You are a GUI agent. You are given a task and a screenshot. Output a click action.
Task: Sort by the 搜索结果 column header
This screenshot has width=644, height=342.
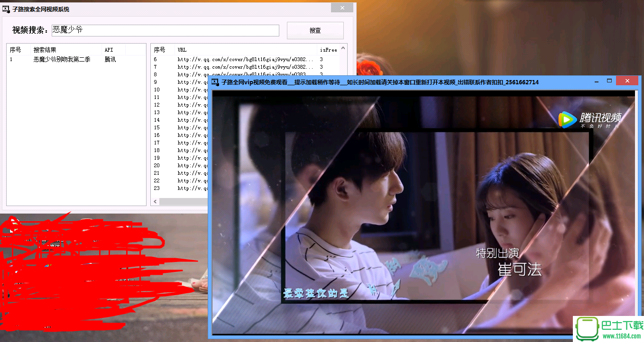66,50
